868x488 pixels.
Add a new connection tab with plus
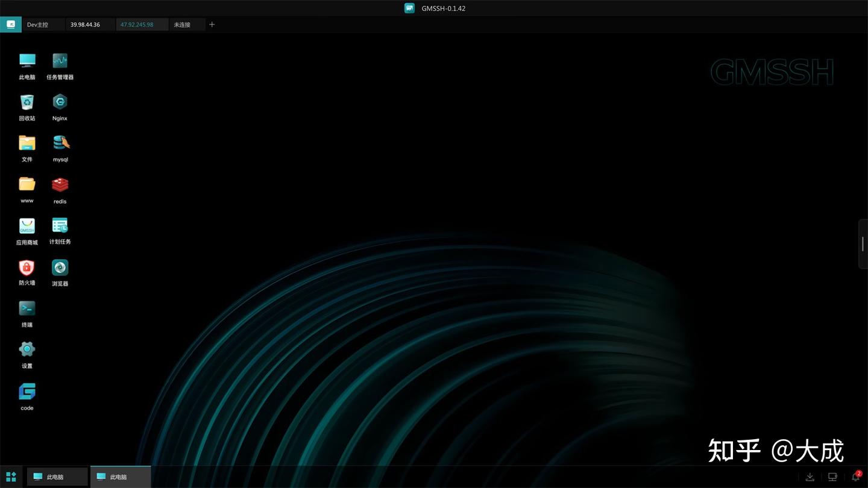click(x=212, y=25)
